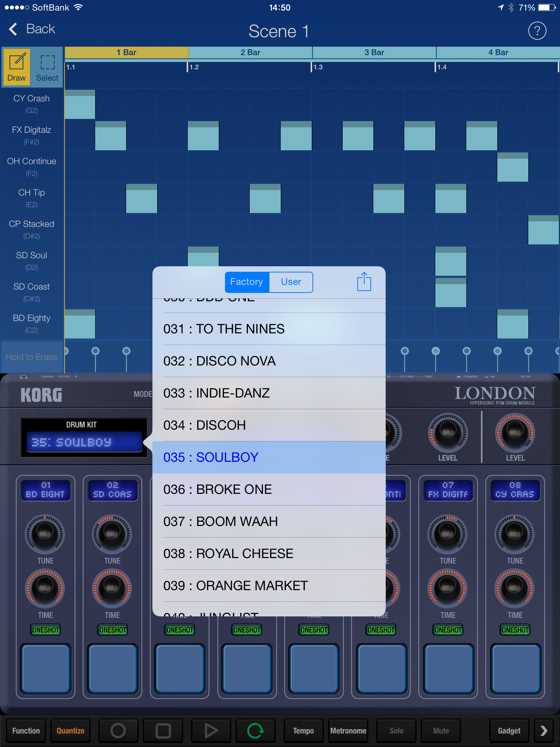Tap the BD Eighty (C2) row label
The height and width of the screenshot is (747, 560).
(x=32, y=324)
